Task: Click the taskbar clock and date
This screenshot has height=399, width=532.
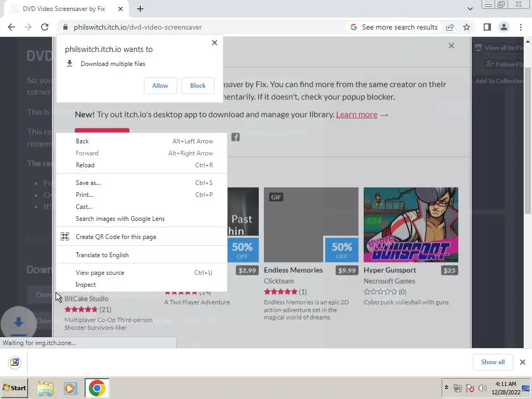Action: (x=506, y=388)
